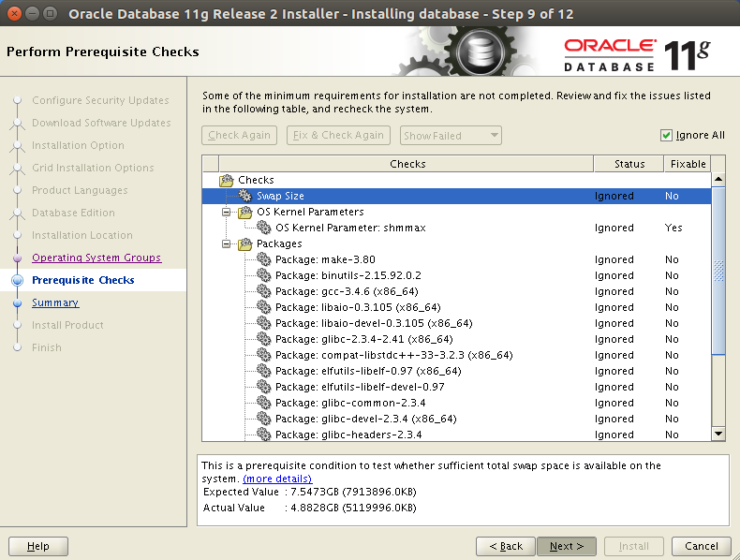This screenshot has width=740, height=560.
Task: Click the gear icon for gcc-3.4.6
Action: click(264, 291)
